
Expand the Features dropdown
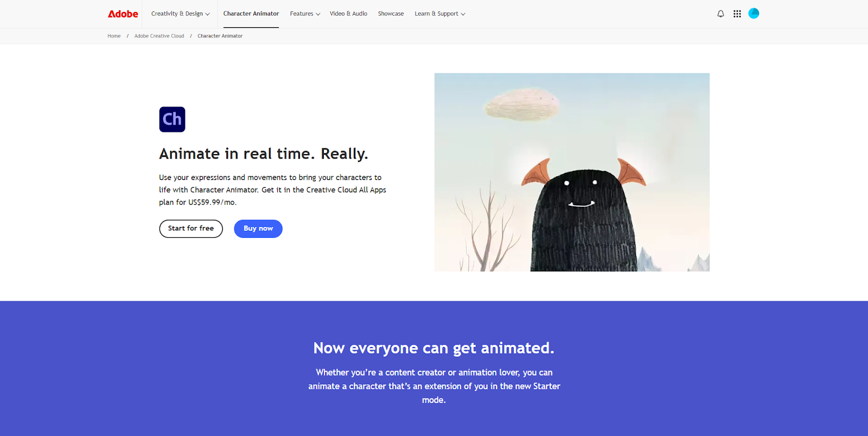[x=305, y=14]
